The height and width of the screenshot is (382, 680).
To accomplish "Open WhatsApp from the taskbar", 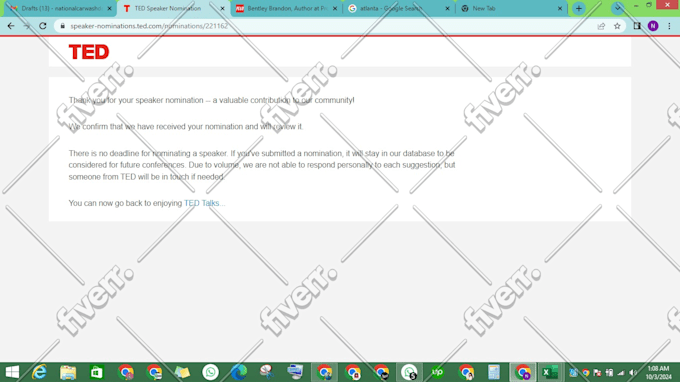I will pyautogui.click(x=210, y=372).
